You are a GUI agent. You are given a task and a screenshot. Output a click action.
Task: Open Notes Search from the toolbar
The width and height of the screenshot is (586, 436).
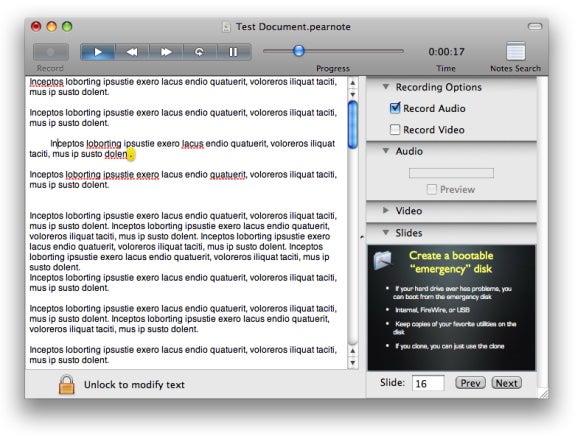tap(516, 52)
